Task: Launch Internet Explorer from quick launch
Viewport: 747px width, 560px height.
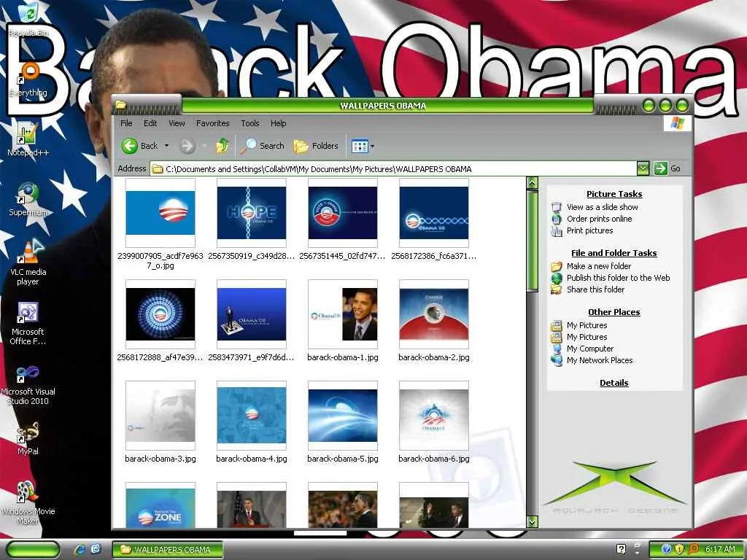Action: coord(80,549)
